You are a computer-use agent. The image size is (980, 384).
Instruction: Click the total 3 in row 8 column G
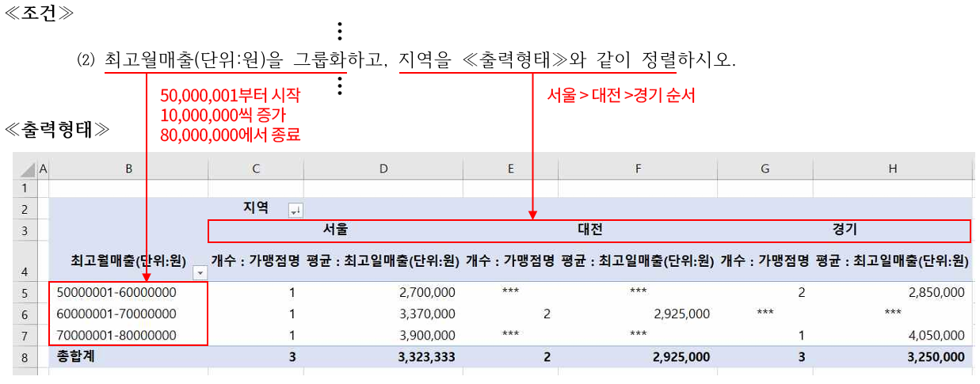[x=802, y=357]
